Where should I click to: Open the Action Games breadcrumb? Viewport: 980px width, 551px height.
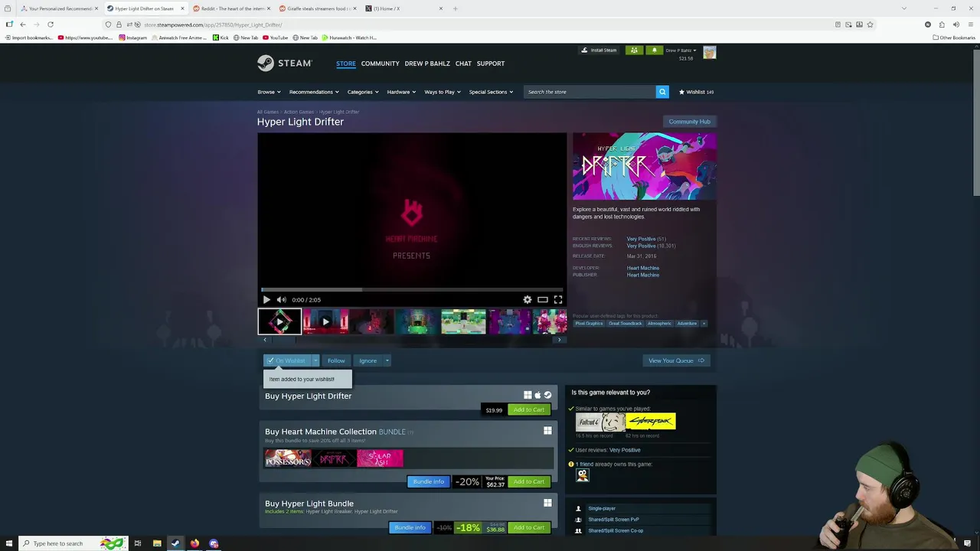pos(299,112)
